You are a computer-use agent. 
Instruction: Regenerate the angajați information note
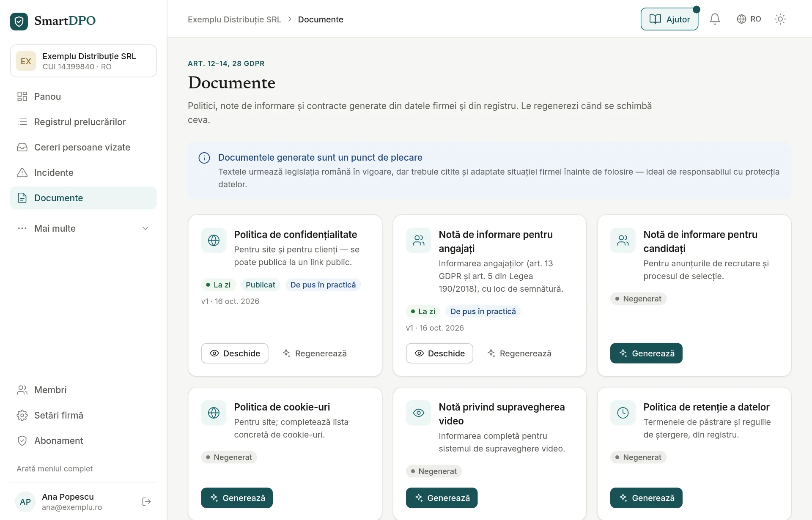pos(519,353)
